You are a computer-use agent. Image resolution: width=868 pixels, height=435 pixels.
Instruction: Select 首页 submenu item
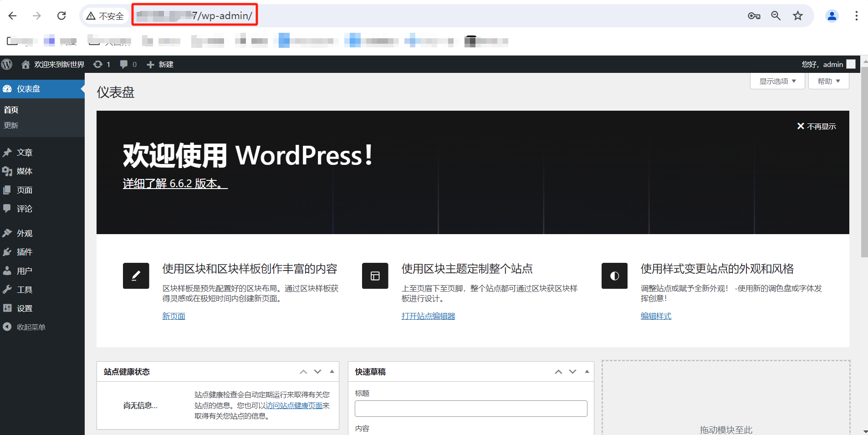pos(11,110)
